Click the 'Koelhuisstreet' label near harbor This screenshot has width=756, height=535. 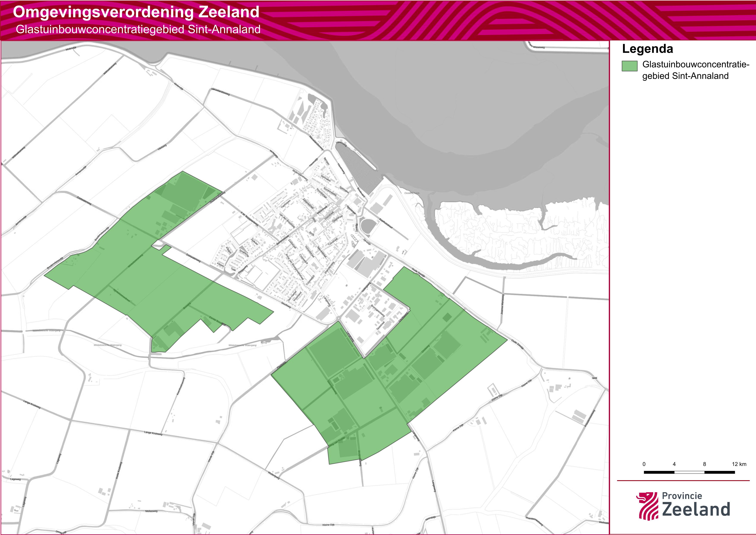pos(386,223)
